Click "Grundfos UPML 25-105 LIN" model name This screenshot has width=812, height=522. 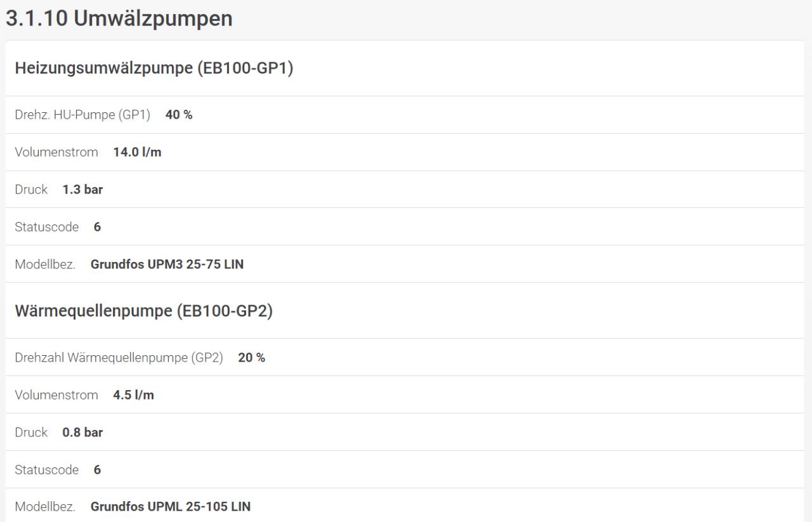[171, 507]
